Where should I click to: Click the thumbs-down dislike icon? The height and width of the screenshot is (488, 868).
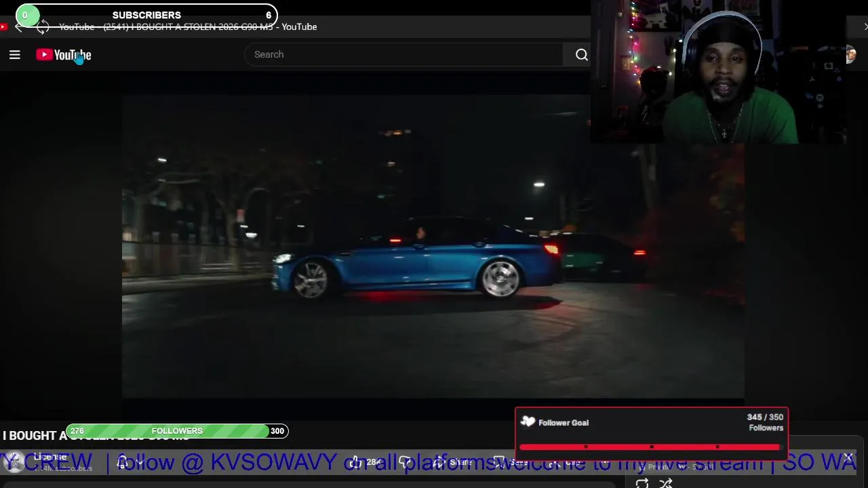pyautogui.click(x=405, y=462)
